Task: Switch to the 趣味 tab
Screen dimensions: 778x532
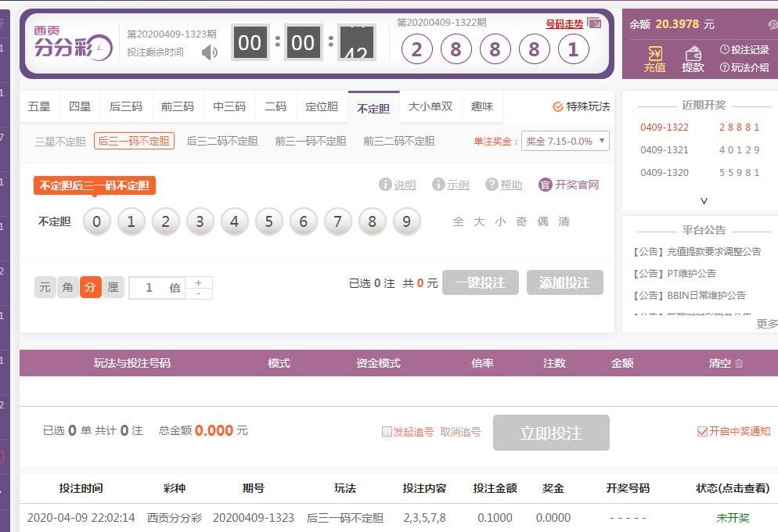Action: click(x=482, y=106)
